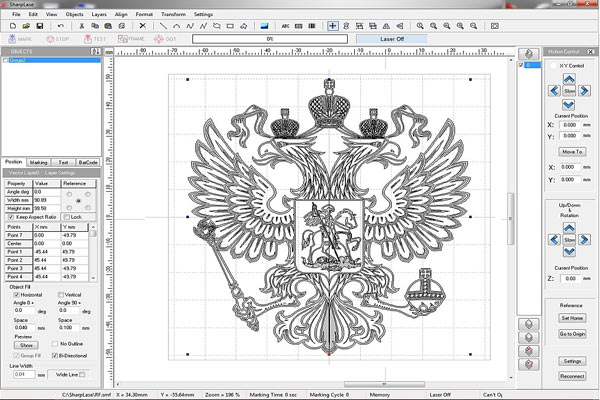Click the Set Home button
Image resolution: width=600 pixels, height=400 pixels.
(571, 317)
